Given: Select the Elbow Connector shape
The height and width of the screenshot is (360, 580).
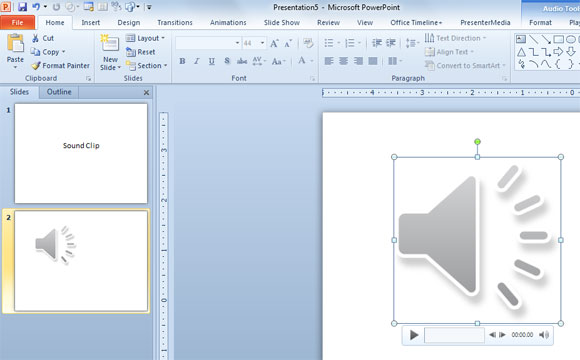Looking at the screenshot, I should tap(533, 52).
